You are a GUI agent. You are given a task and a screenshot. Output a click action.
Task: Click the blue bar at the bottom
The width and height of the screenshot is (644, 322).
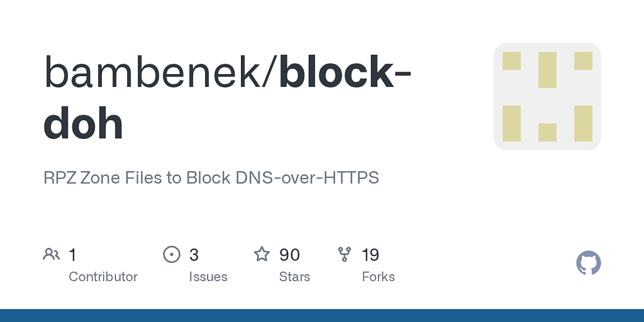click(x=322, y=315)
